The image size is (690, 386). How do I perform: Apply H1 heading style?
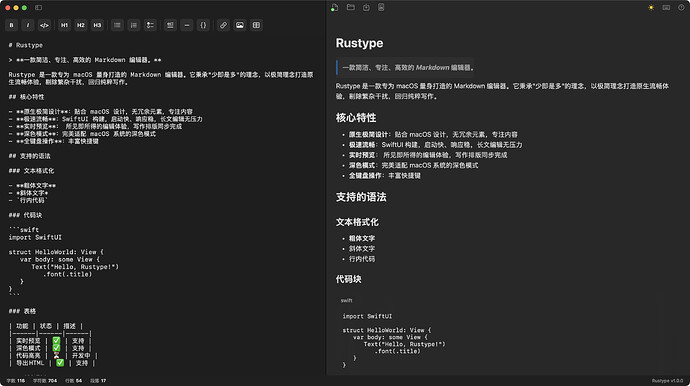coord(64,25)
